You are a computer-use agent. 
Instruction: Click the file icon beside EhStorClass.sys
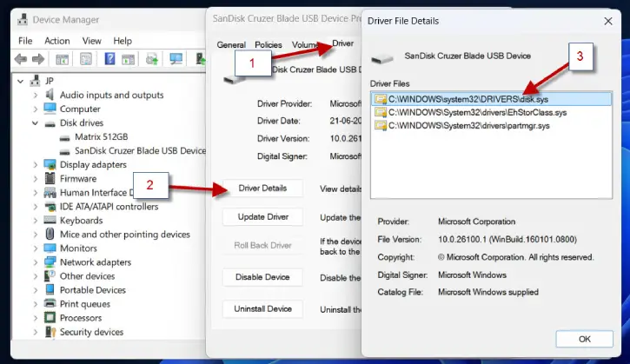point(380,112)
